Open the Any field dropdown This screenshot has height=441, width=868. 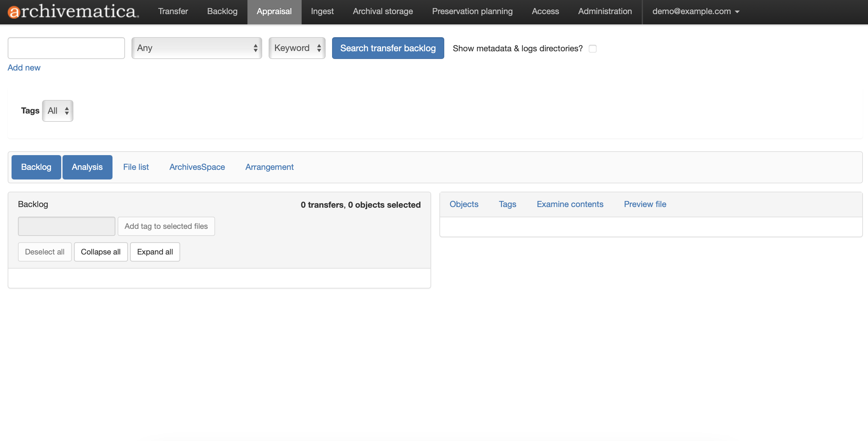(196, 48)
